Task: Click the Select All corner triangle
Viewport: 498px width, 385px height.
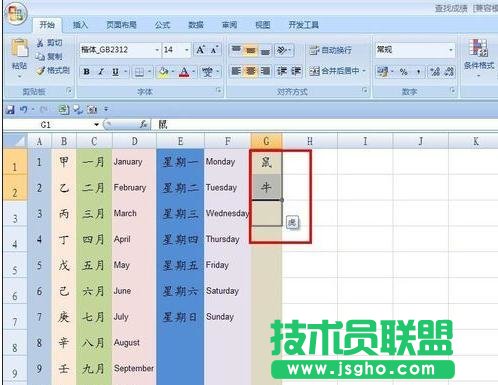Action: pos(15,141)
